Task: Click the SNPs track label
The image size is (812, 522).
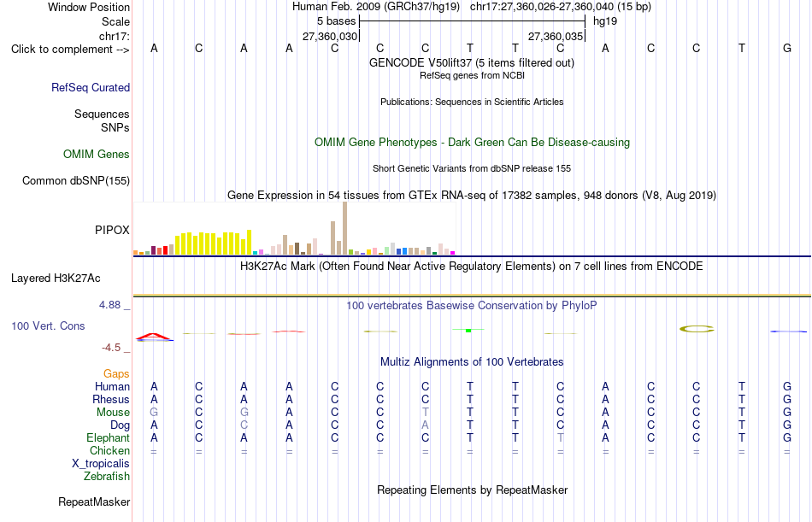Action: point(115,127)
